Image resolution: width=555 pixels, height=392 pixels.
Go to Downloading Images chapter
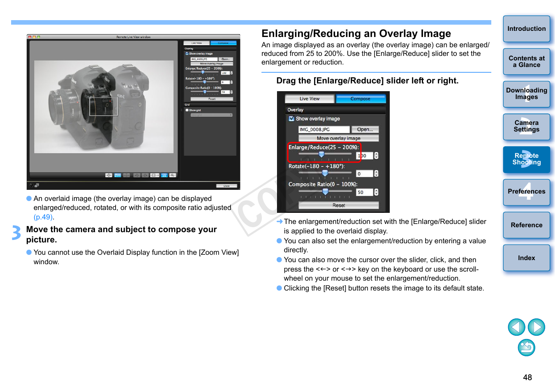click(527, 94)
